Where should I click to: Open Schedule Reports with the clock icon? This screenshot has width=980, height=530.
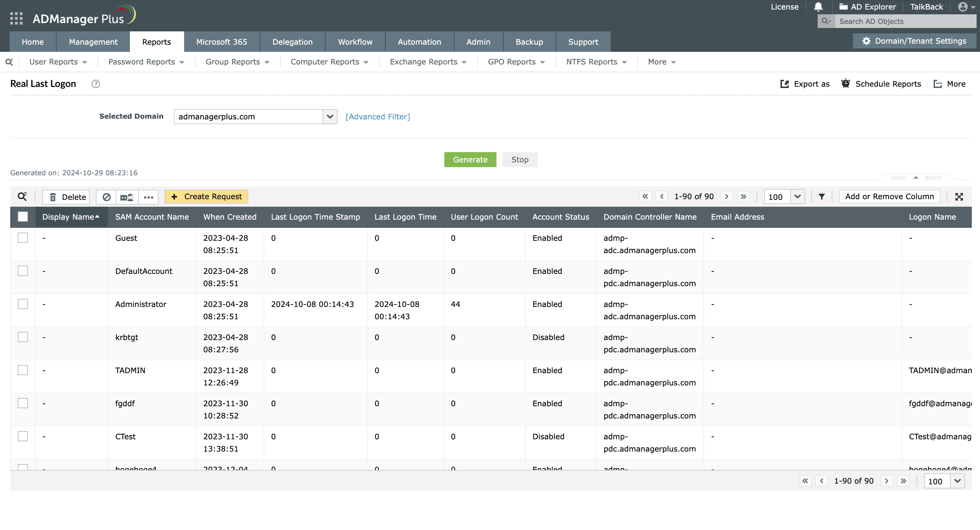click(x=846, y=84)
